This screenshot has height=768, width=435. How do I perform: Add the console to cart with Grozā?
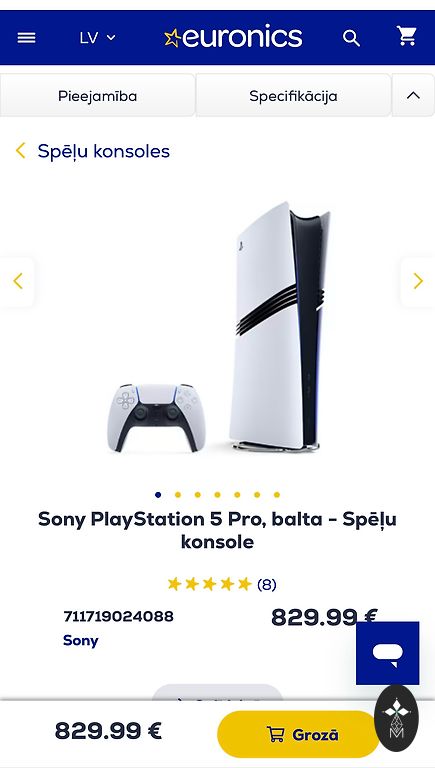coord(298,734)
